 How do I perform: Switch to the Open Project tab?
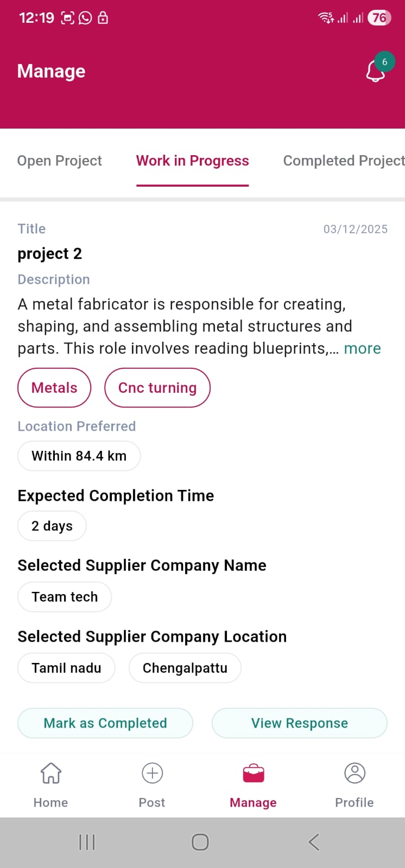point(60,161)
